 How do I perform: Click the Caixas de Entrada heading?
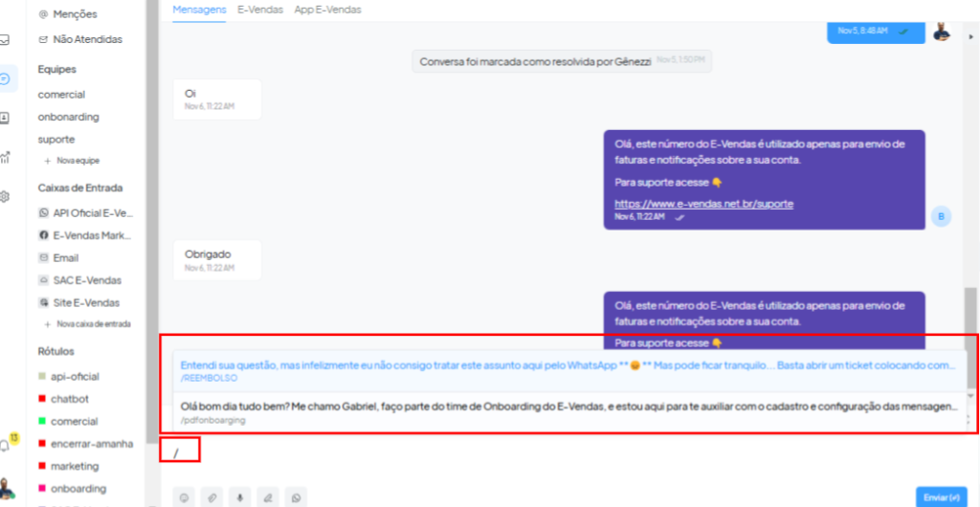[80, 187]
